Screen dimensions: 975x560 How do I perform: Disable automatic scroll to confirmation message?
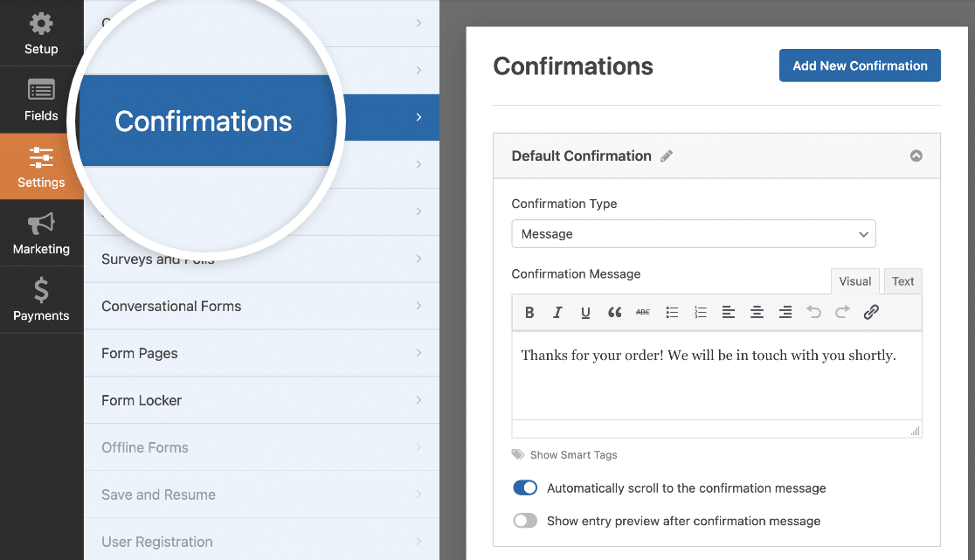[525, 487]
